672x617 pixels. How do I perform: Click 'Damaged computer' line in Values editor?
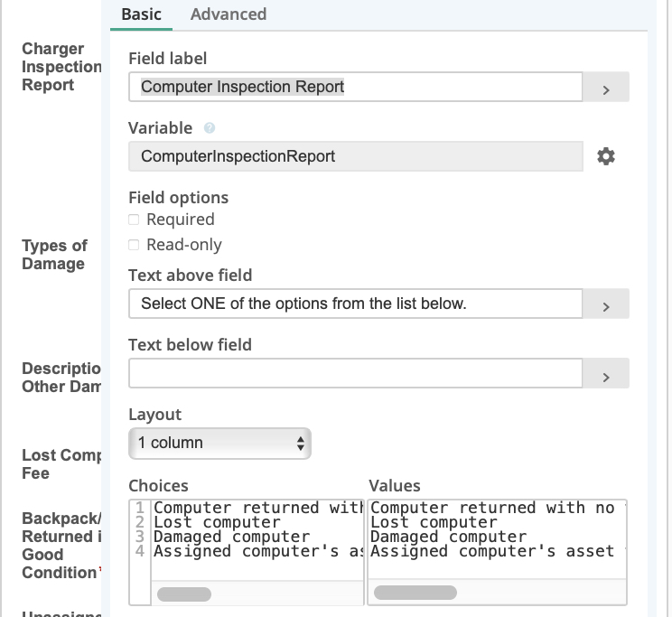448,537
